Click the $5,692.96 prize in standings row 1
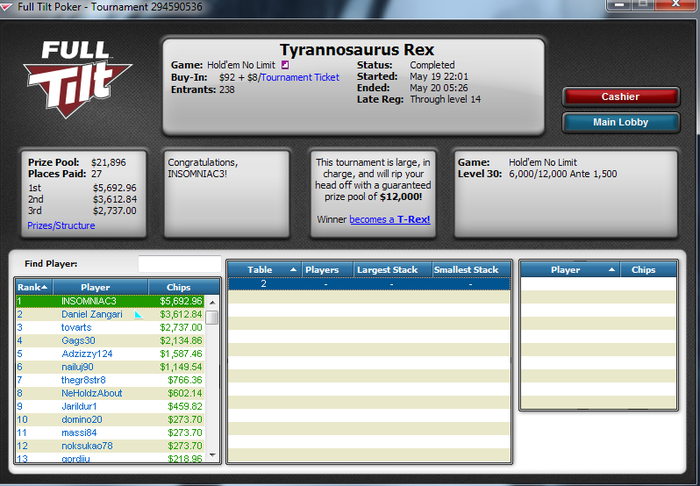700x486 pixels. coord(181,301)
